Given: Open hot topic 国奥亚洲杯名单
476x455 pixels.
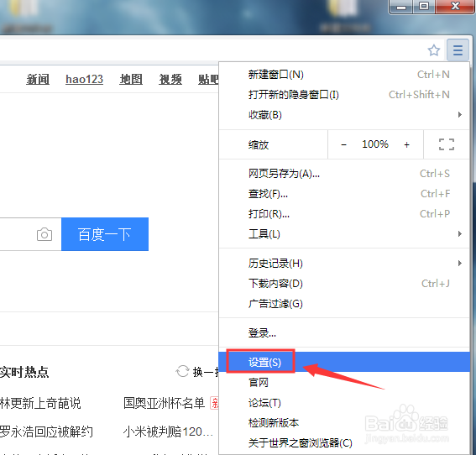Looking at the screenshot, I should coord(164,403).
